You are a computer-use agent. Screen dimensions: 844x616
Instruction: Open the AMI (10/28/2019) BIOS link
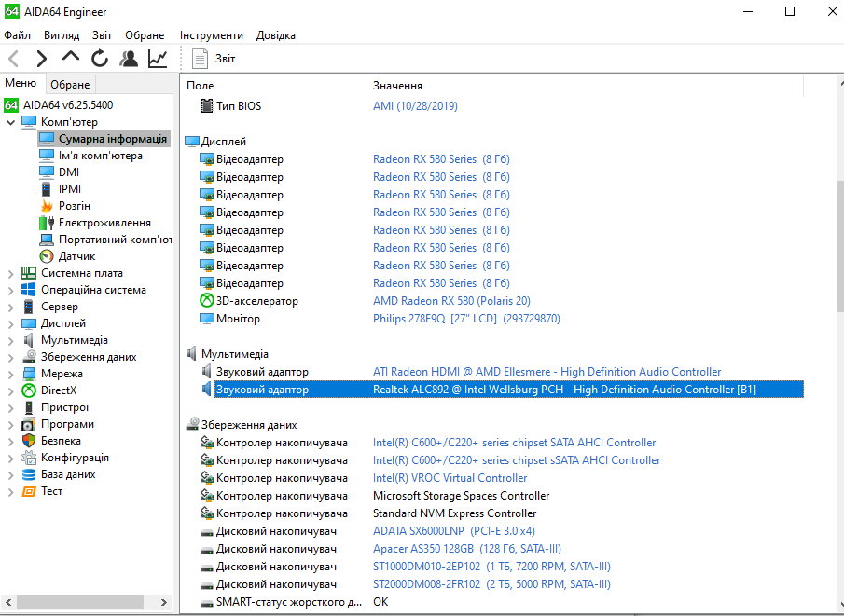(415, 106)
